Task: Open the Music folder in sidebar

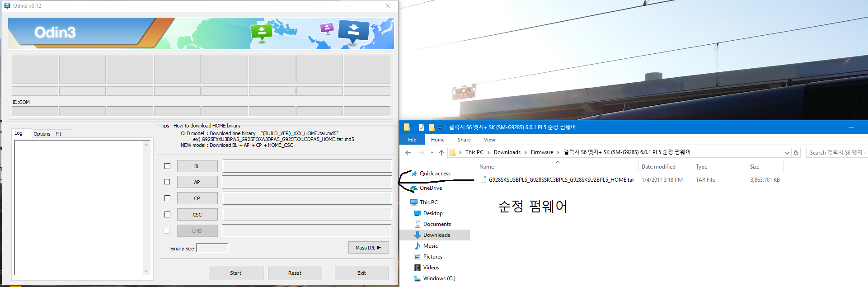Action: tap(430, 246)
